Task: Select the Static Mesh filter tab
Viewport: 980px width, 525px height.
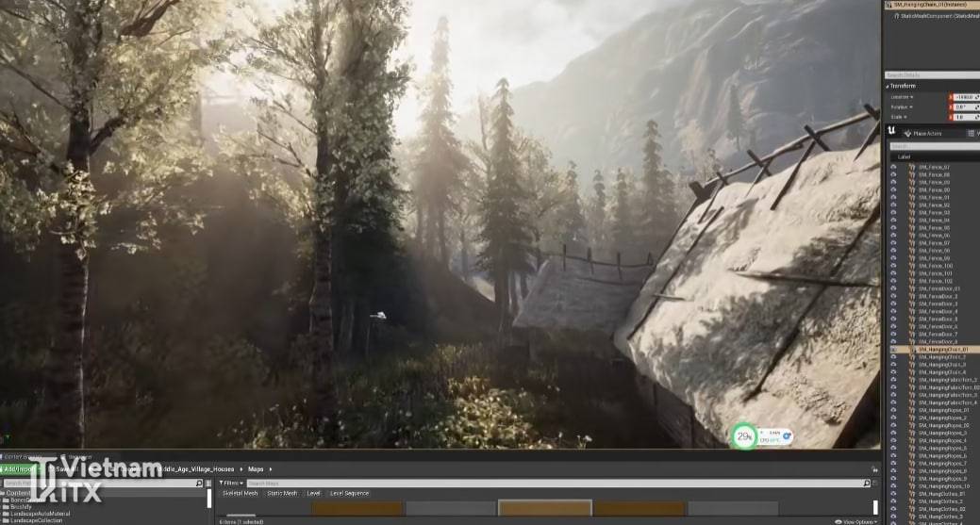Action: 282,493
